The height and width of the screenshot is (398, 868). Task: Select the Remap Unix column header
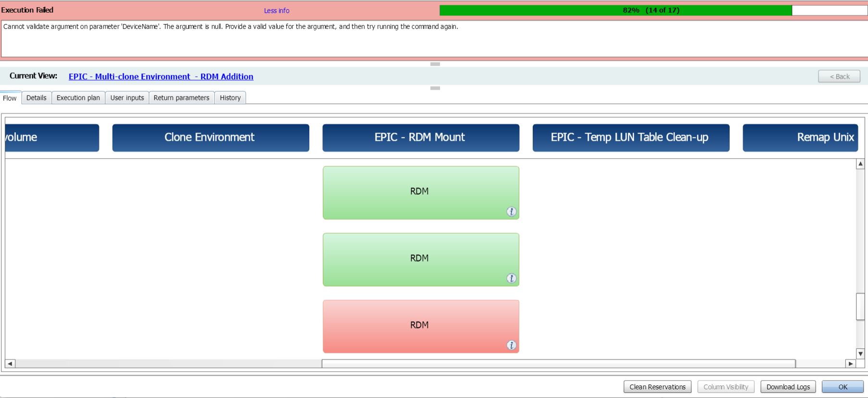[800, 137]
